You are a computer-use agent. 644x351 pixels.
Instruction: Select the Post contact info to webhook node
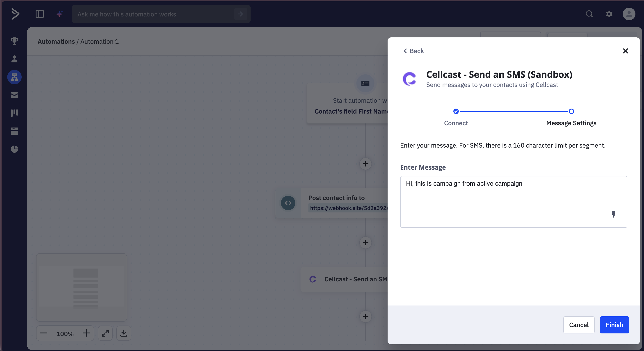[331, 203]
